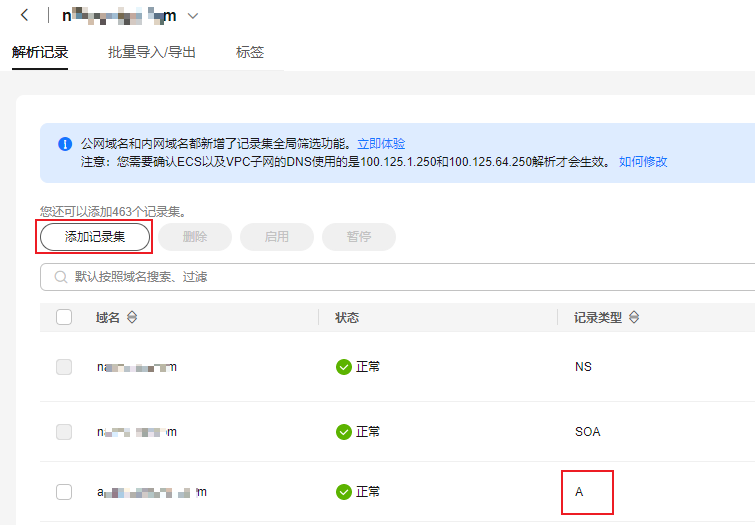Sort by 域名 column filter icon
The height and width of the screenshot is (525, 755).
pos(133,318)
